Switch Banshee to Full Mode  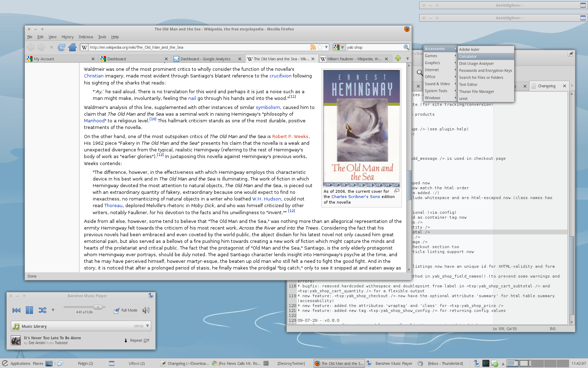(126, 310)
